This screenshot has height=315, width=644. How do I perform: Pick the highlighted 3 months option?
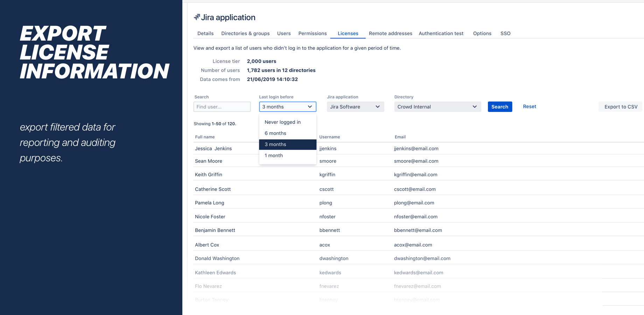point(288,145)
